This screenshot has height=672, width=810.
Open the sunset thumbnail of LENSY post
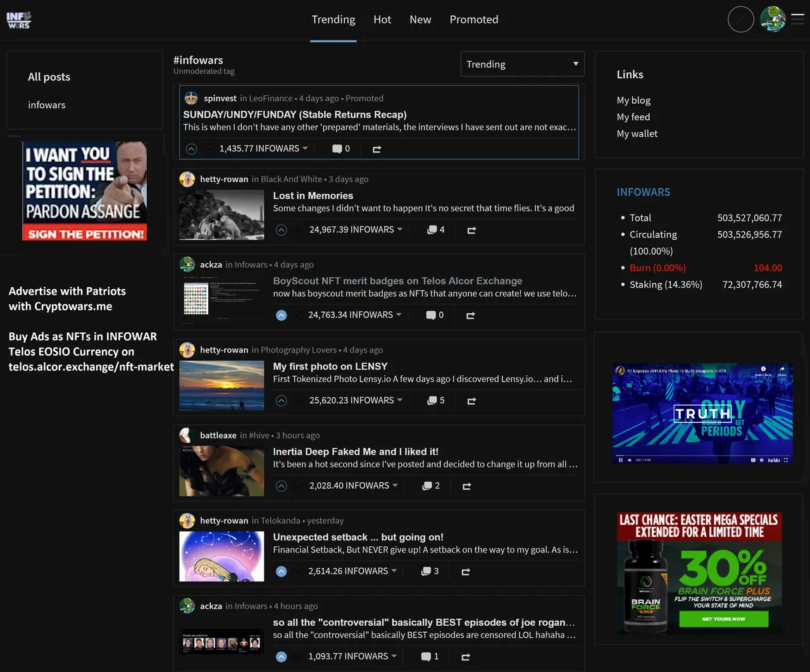221,385
